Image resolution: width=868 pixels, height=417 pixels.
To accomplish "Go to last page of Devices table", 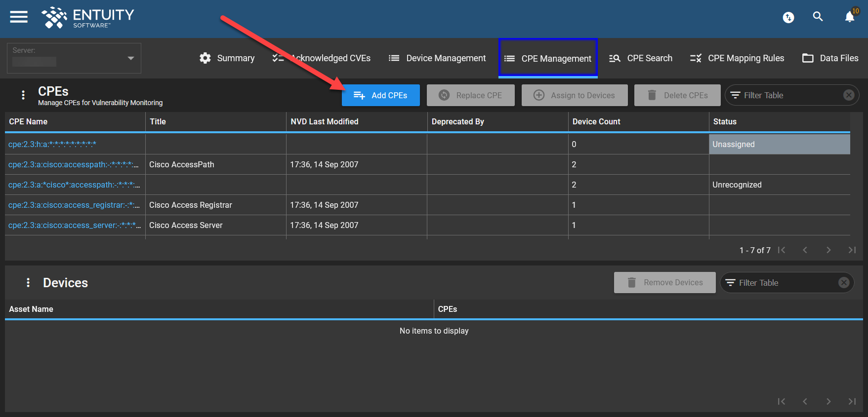I will point(852,401).
